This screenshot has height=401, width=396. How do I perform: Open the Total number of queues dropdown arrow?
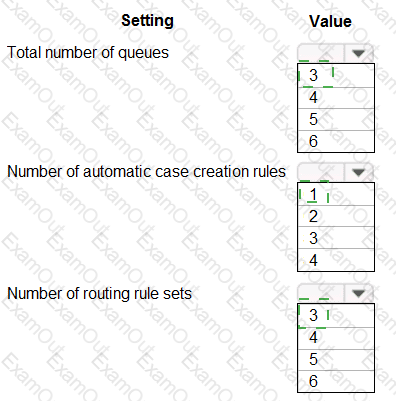[358, 53]
